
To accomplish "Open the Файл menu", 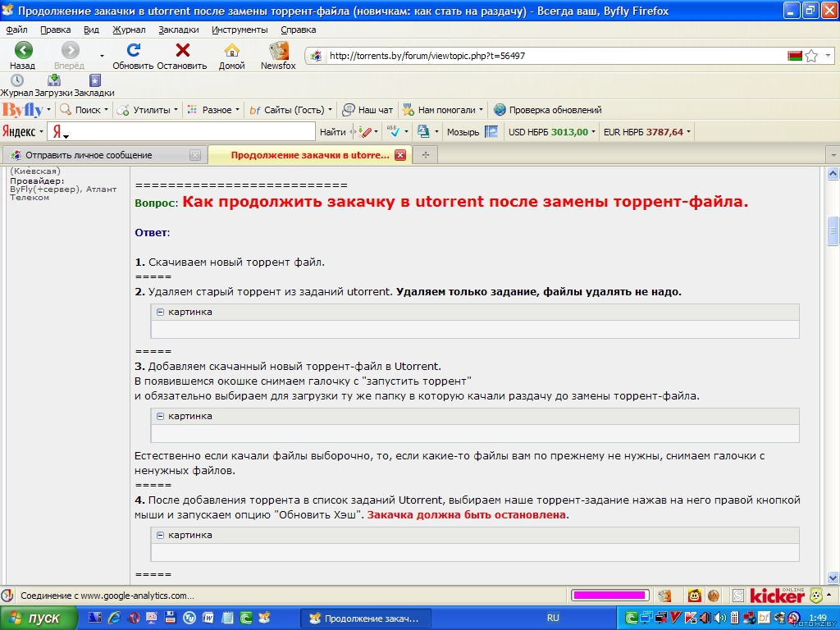I will pyautogui.click(x=16, y=30).
